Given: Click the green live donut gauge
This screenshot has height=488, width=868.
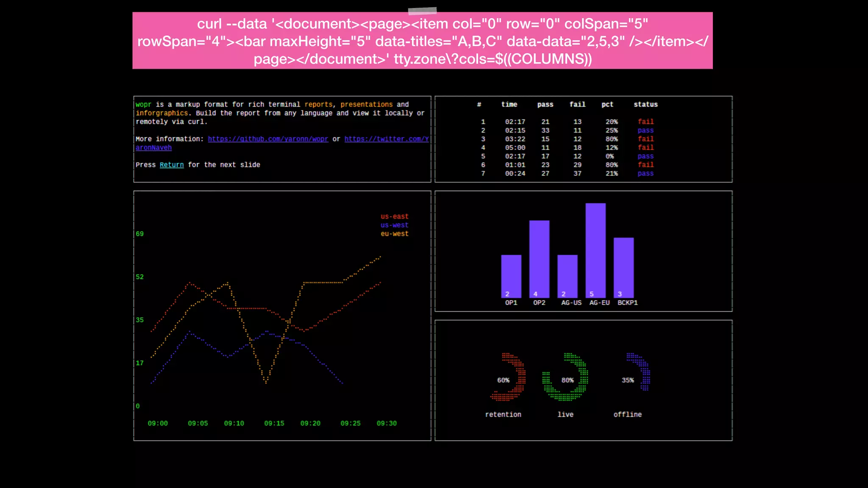Looking at the screenshot, I should tap(566, 377).
